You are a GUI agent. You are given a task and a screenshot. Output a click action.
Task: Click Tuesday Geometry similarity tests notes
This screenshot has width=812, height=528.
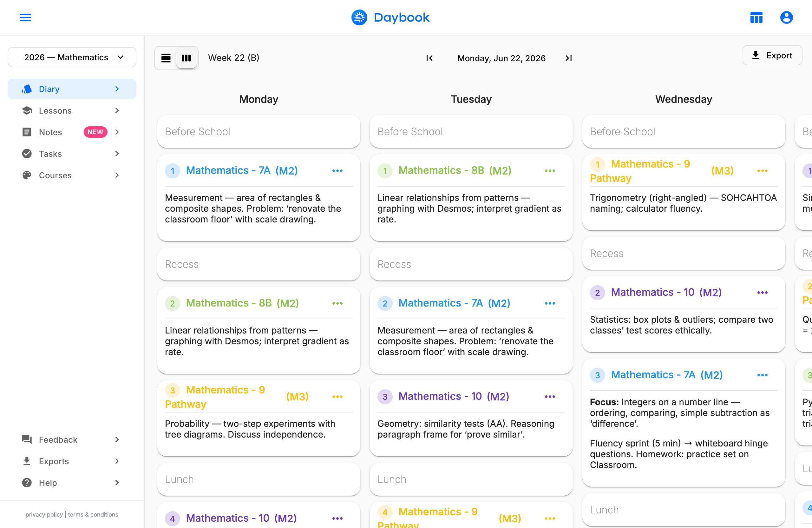(466, 429)
